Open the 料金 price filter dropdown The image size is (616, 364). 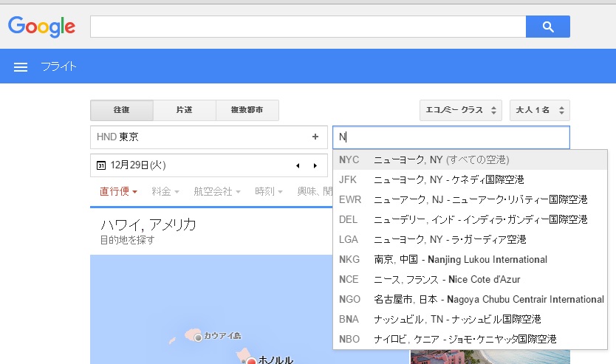[x=165, y=191]
